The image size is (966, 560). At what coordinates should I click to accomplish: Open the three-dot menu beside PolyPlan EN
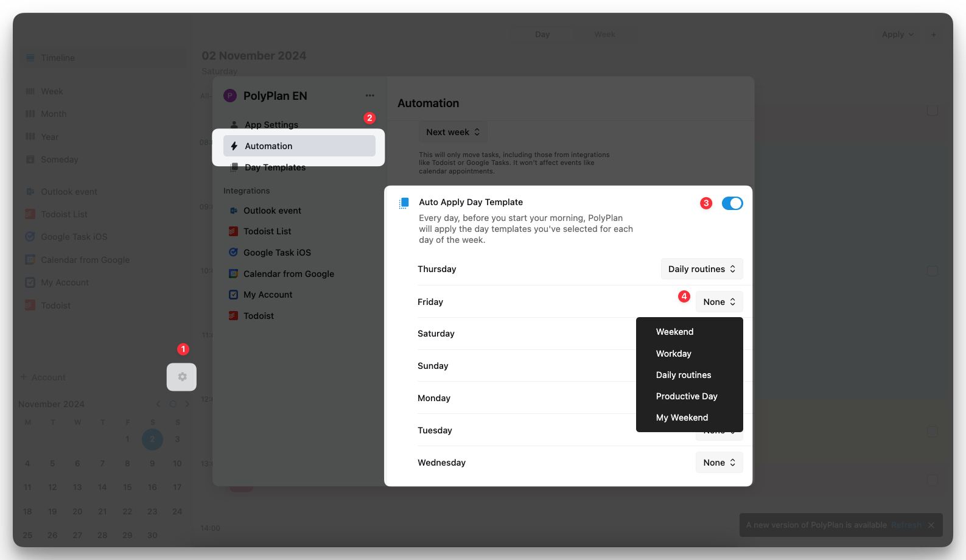pos(370,96)
